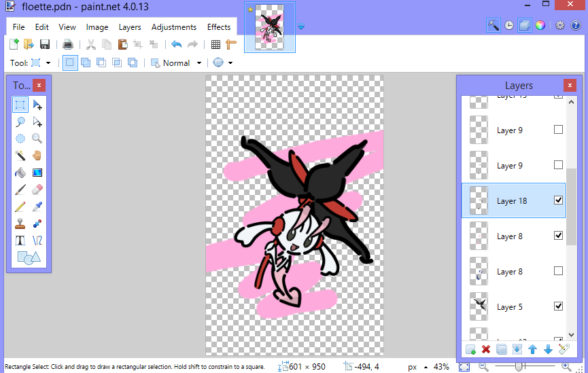This screenshot has width=588, height=373.
Task: Close the Layers panel
Action: 570,86
